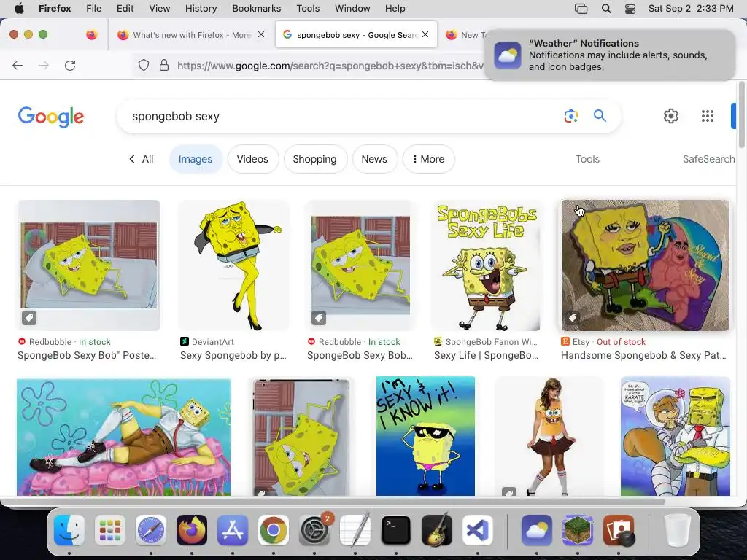
Task: Click the site security padlock icon
Action: 164,65
